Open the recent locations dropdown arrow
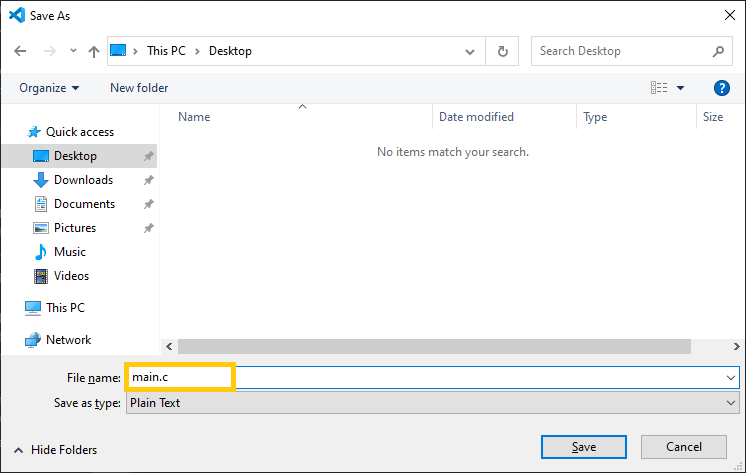This screenshot has width=746, height=473. coord(73,50)
